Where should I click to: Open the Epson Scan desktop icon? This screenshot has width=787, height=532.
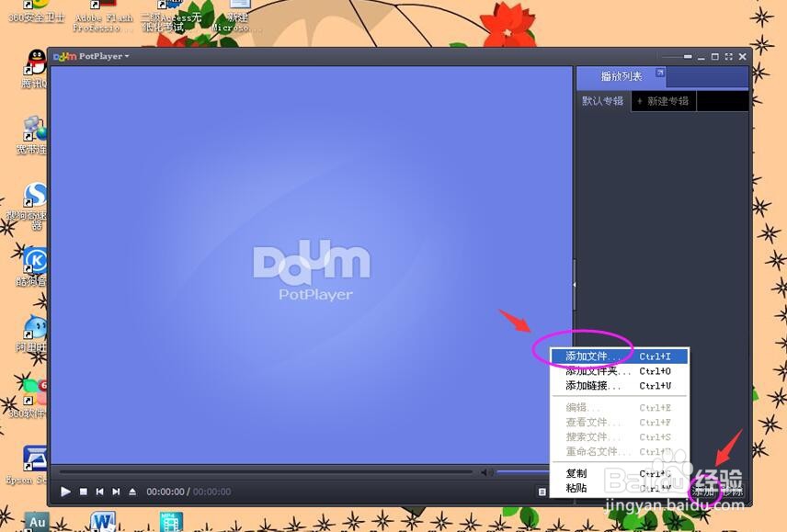pos(27,465)
